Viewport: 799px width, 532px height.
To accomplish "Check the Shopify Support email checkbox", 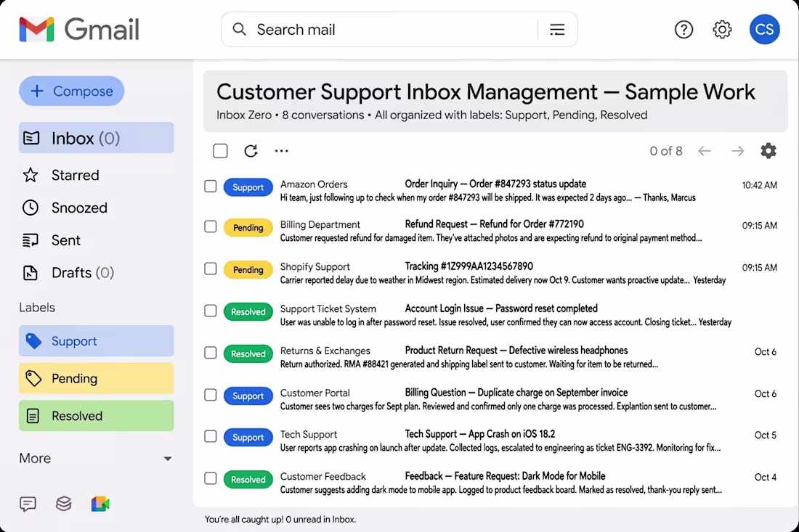I will pyautogui.click(x=211, y=269).
